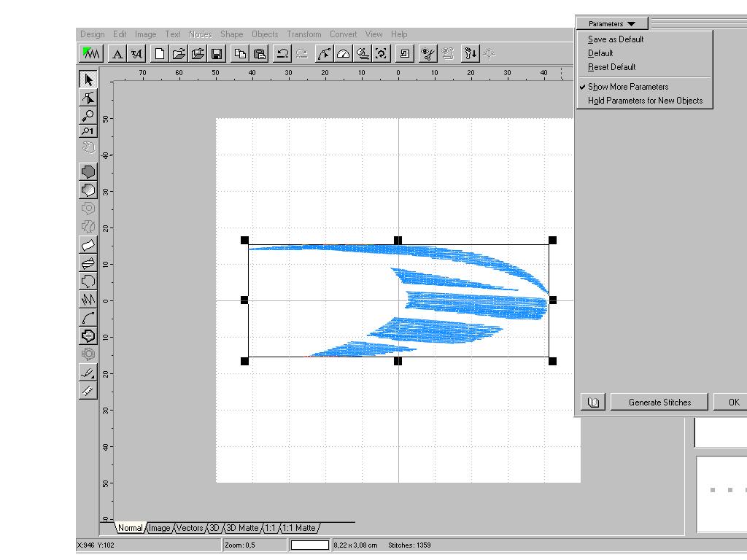Open the Shape menu
This screenshot has width=747, height=560.
pos(231,34)
